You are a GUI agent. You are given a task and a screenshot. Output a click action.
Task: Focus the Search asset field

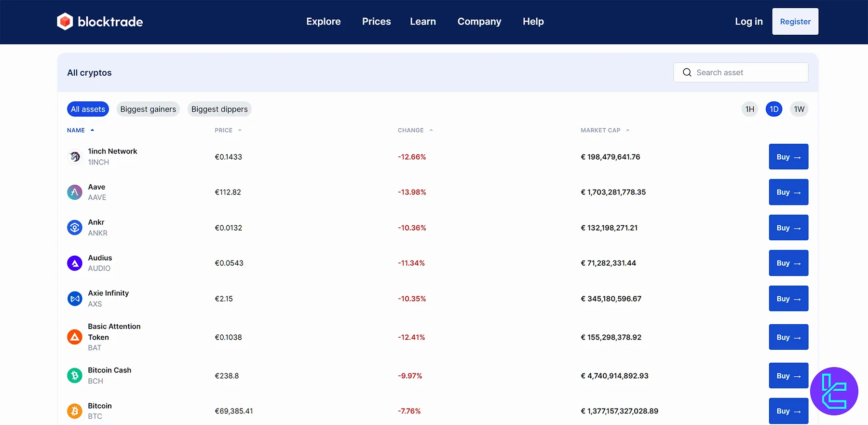(741, 72)
